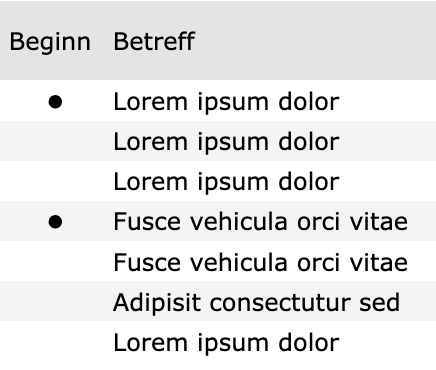436x370 pixels.
Task: Click blank space right of last Lorem ipsum dolor
Action: 388,343
